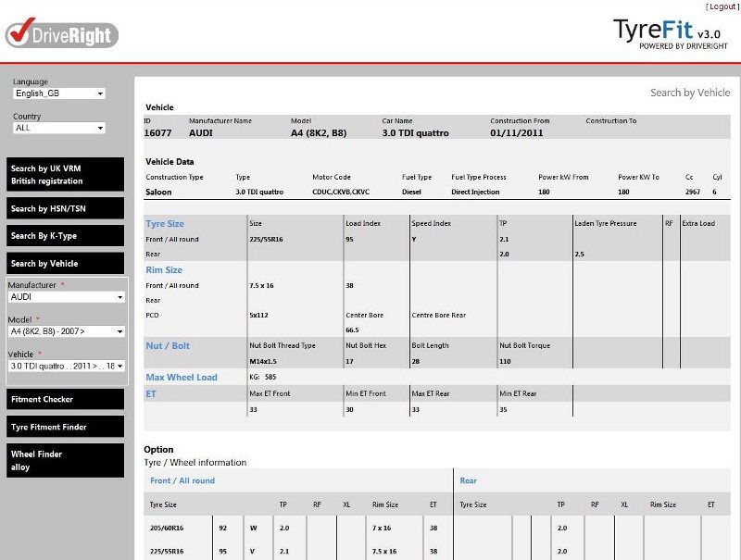Open the Wheel Finder alloy

pyautogui.click(x=65, y=460)
